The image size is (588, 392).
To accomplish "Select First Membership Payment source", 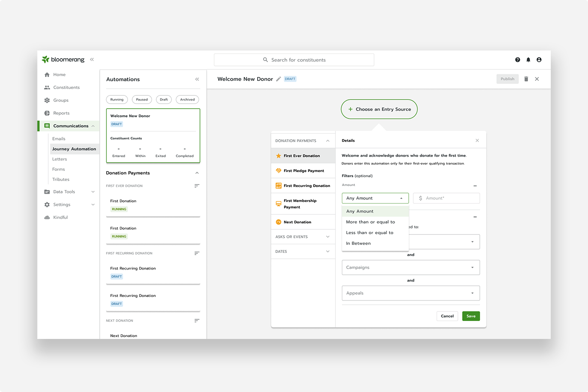I will tap(303, 204).
